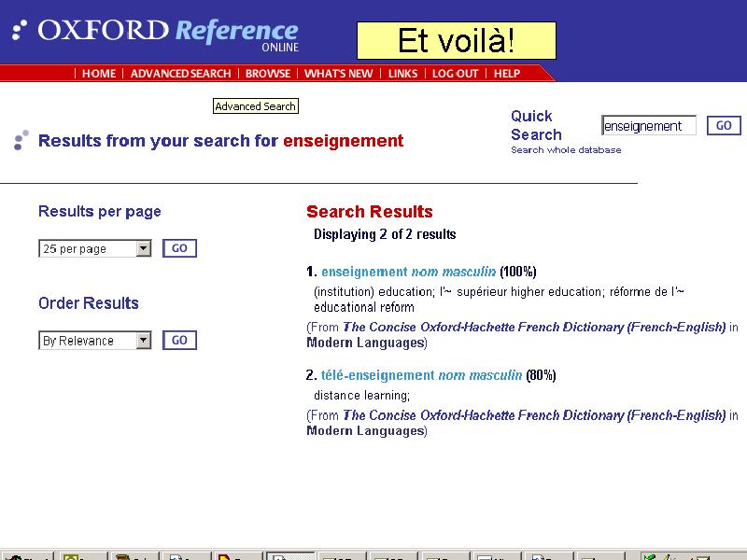Open ADVANCED SEARCH from the red menu
This screenshot has width=747, height=560.
180,74
